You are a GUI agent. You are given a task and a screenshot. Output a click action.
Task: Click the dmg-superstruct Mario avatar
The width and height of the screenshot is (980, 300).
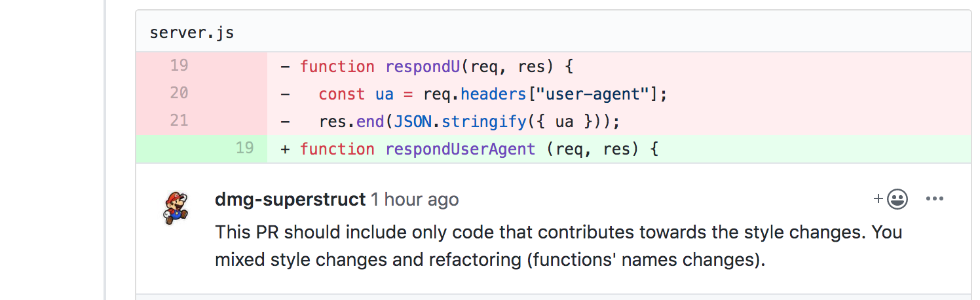click(176, 207)
